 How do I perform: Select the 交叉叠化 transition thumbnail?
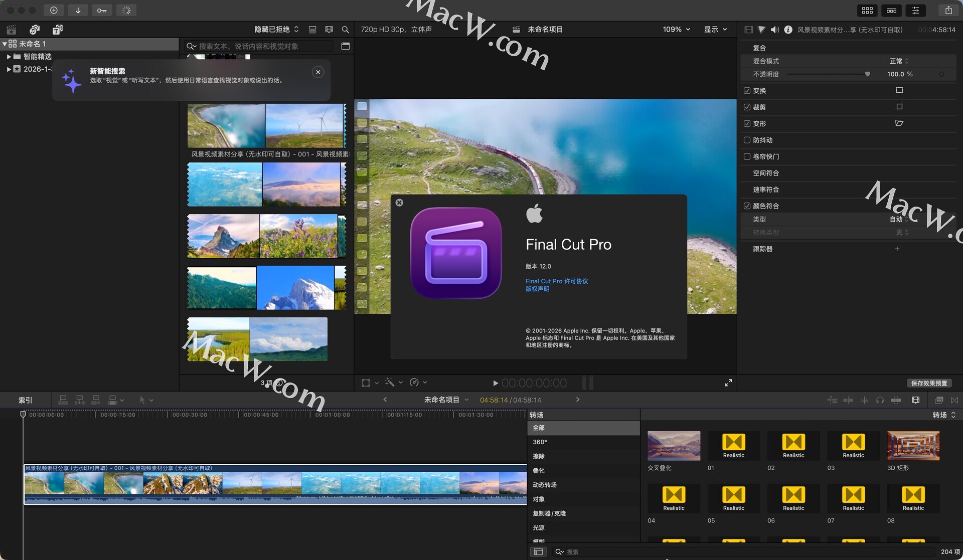pyautogui.click(x=674, y=446)
